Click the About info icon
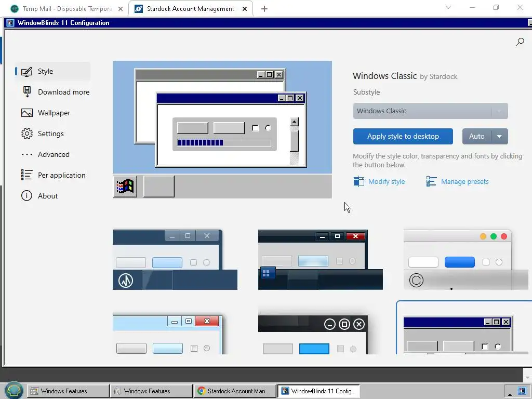 [26, 196]
